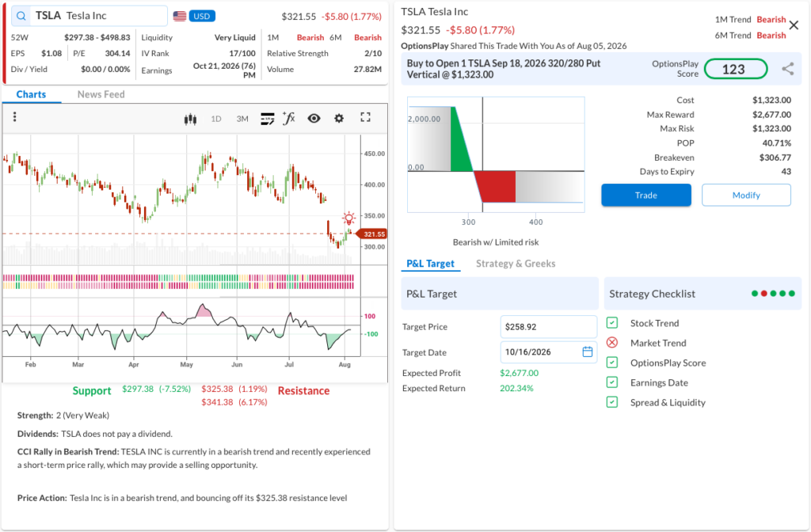
Task: Toggle the Stock Trend checklist checkbox
Action: point(612,323)
